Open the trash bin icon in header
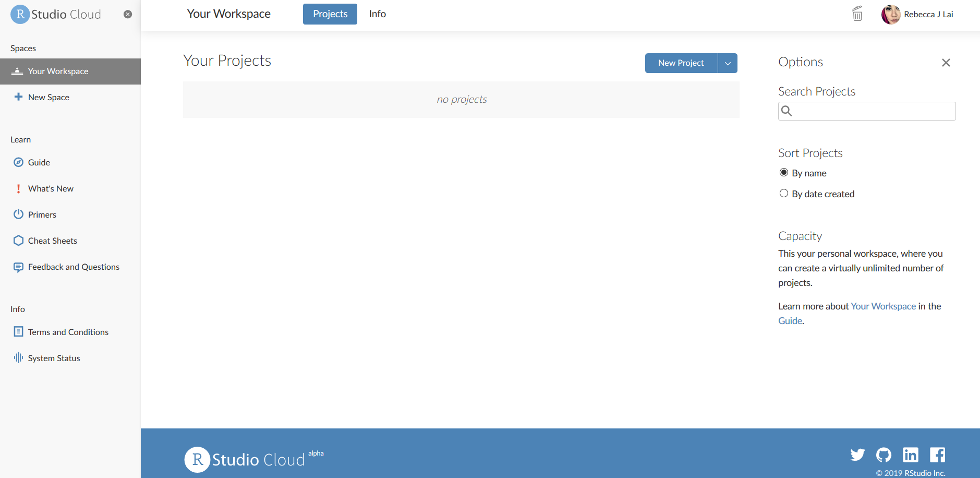Screen dimensions: 980x478 (x=857, y=14)
